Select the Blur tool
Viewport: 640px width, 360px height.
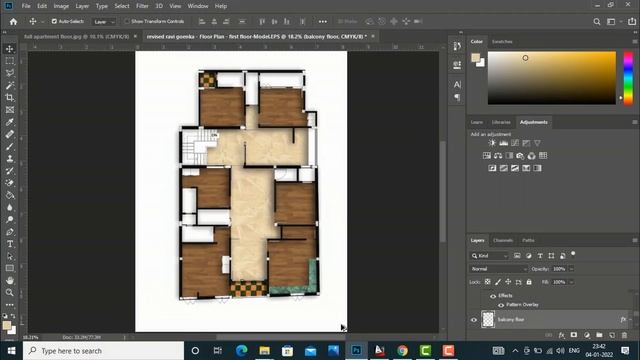tap(10, 207)
